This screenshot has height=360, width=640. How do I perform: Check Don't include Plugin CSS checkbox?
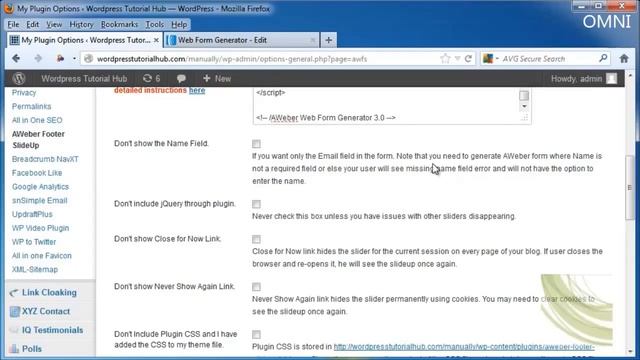point(256,335)
